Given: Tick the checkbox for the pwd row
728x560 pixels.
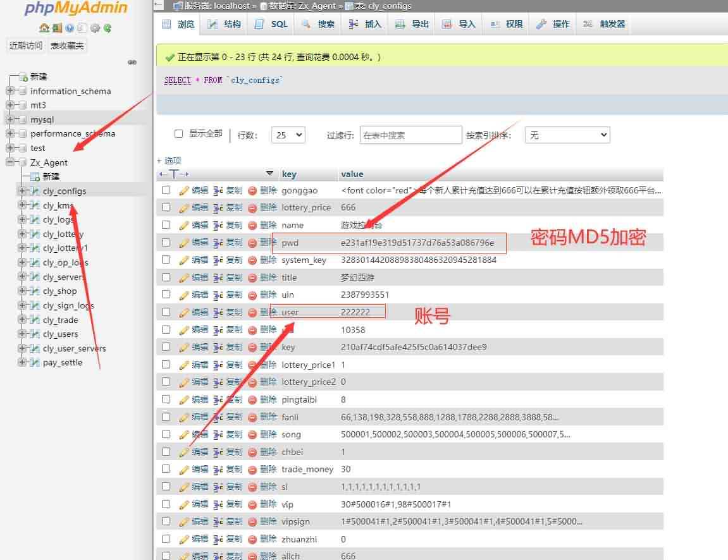Looking at the screenshot, I should point(166,242).
